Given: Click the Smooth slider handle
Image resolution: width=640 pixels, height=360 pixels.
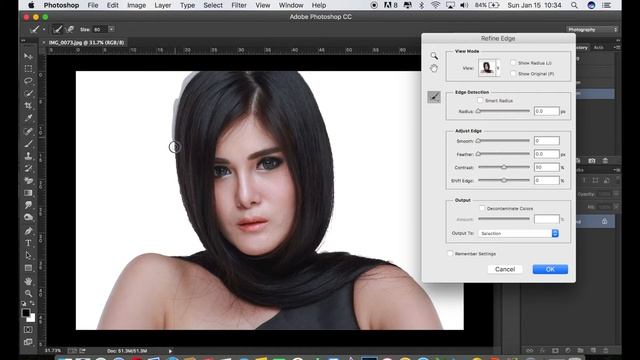Looking at the screenshot, I should click(x=478, y=141).
